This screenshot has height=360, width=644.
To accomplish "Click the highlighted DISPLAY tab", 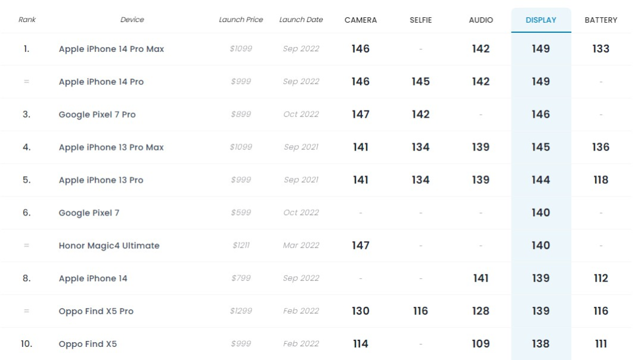I will [x=541, y=20].
